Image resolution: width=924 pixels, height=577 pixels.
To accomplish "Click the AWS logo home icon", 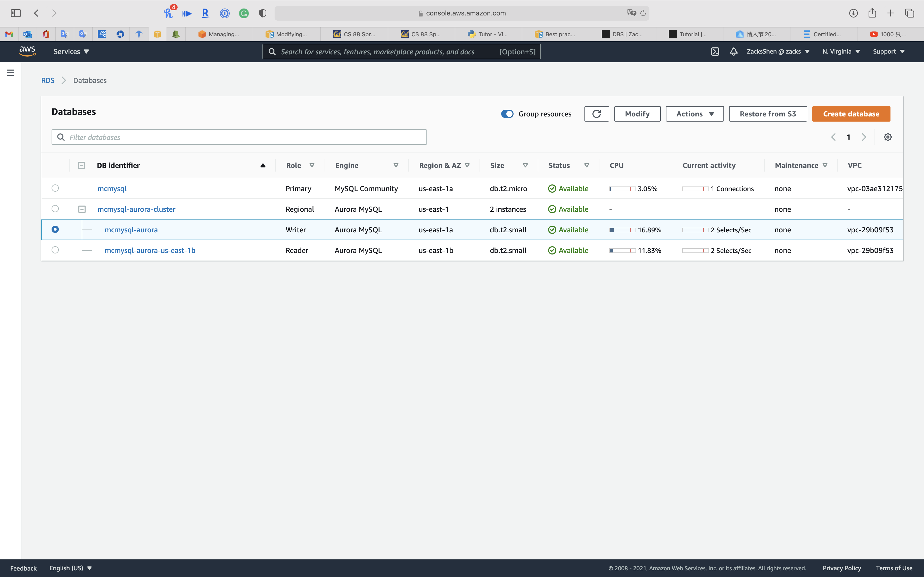I will 28,51.
